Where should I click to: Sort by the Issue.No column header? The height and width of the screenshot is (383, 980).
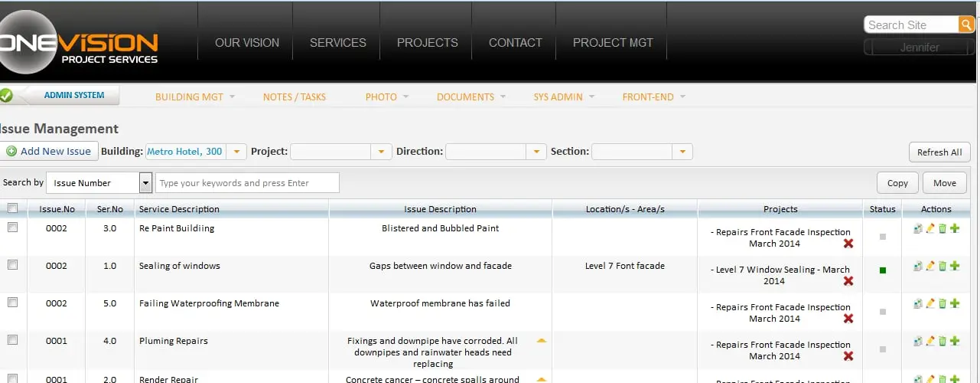click(57, 208)
